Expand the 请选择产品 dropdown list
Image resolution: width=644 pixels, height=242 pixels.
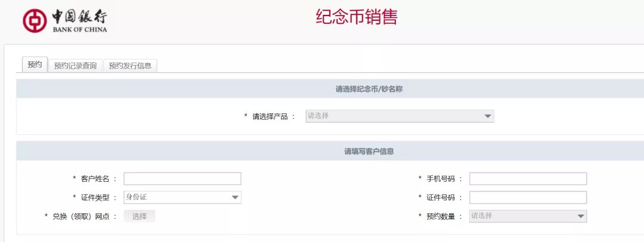pyautogui.click(x=400, y=116)
